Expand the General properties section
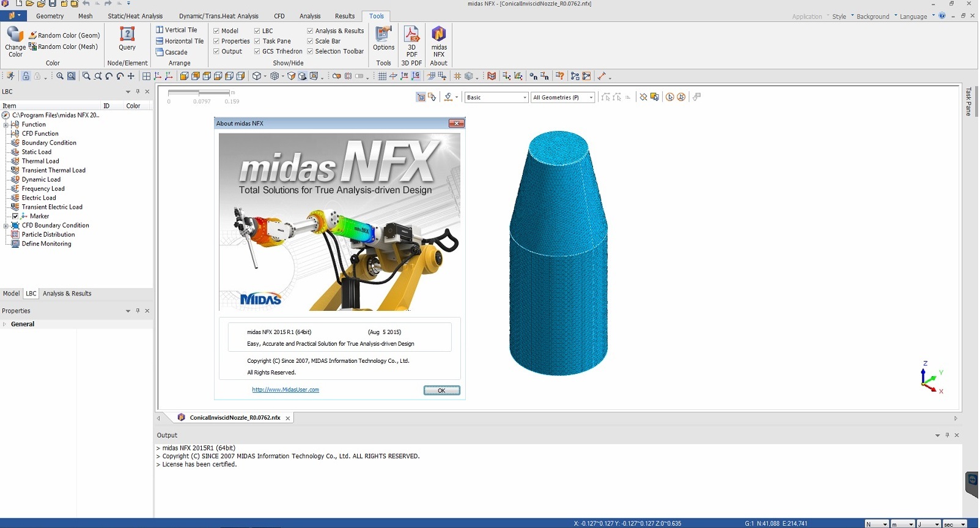The height and width of the screenshot is (528, 980). pos(5,324)
